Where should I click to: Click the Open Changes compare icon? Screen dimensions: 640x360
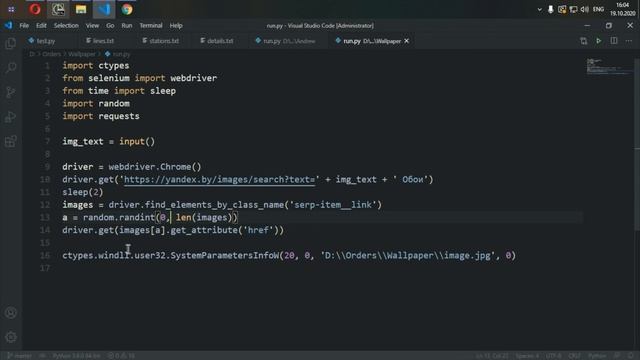[584, 41]
